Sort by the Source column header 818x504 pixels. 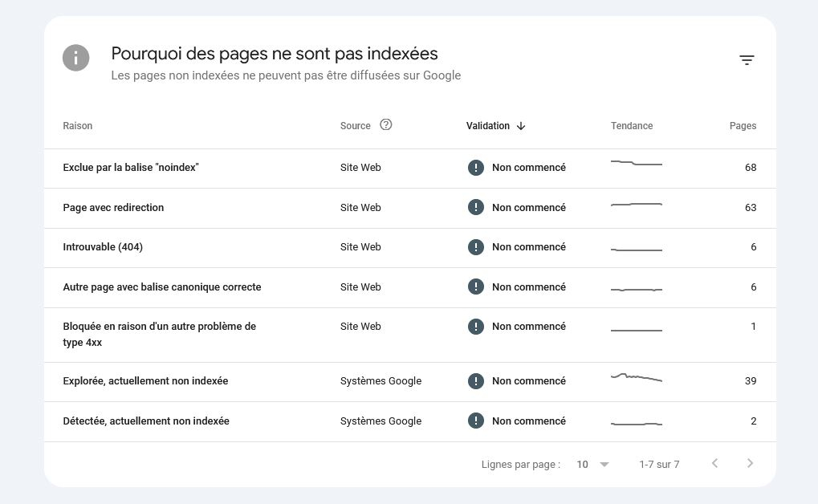pos(356,126)
